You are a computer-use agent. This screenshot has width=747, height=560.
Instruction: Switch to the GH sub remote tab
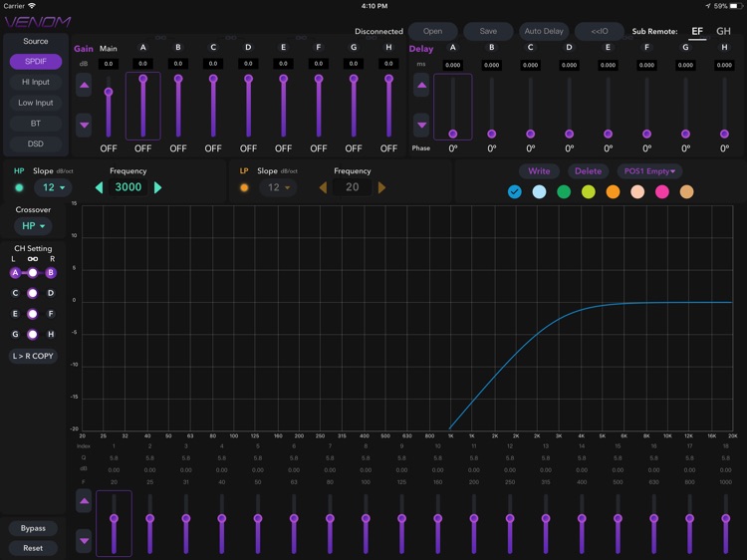(x=723, y=31)
